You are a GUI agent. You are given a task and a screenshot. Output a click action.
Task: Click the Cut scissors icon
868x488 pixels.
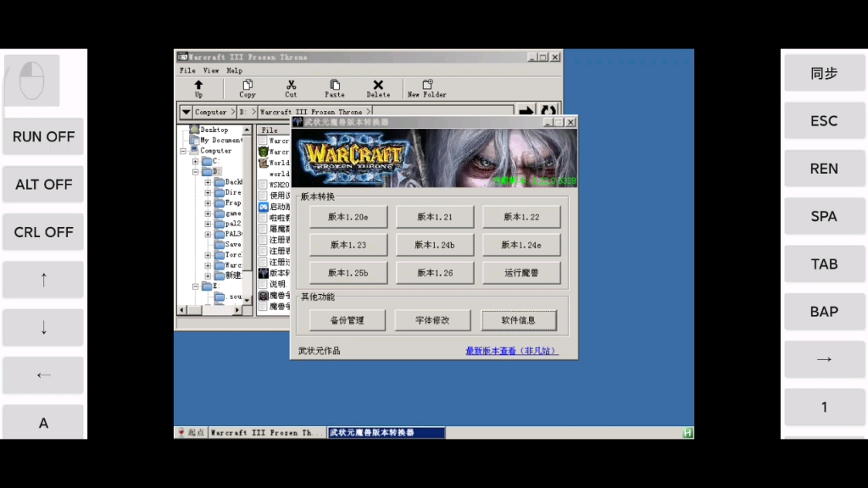pos(291,88)
